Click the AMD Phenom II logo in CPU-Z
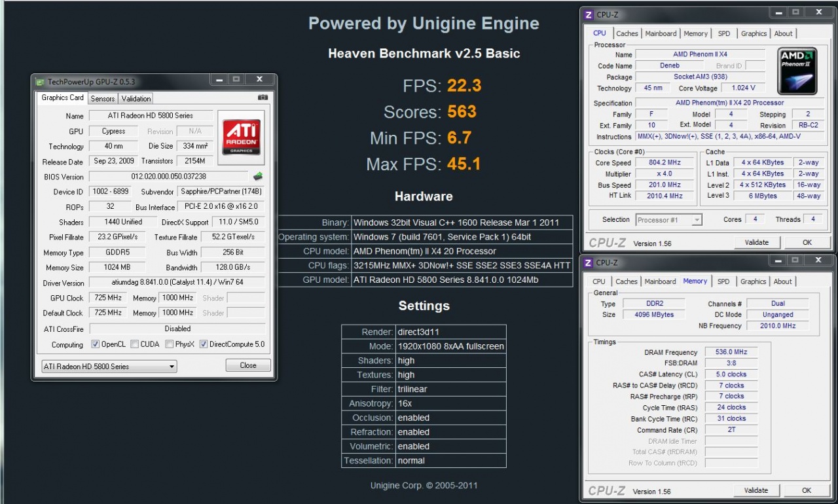 [x=798, y=70]
